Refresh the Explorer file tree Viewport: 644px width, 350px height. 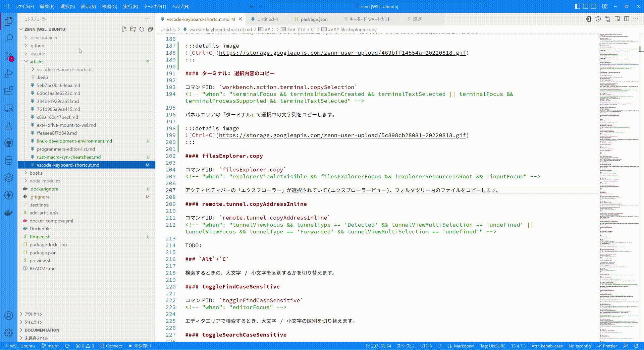(x=142, y=29)
